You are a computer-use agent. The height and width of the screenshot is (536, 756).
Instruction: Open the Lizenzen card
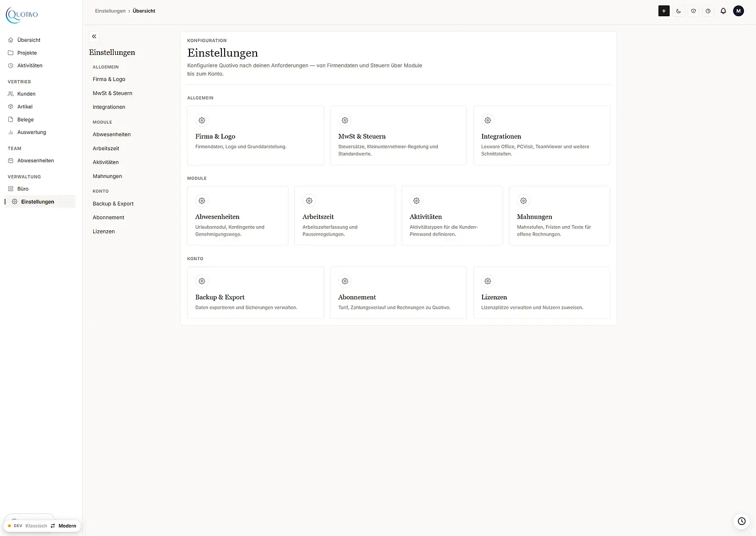pyautogui.click(x=541, y=293)
